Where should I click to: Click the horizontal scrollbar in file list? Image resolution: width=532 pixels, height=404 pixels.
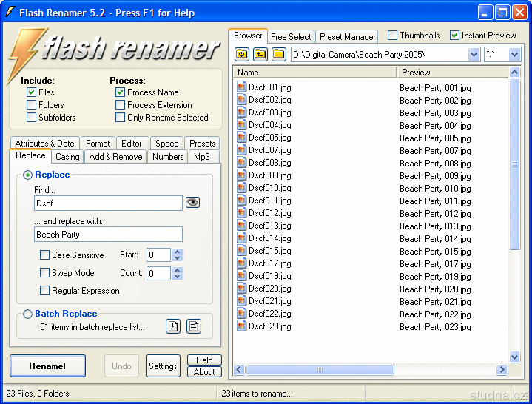[x=370, y=369]
